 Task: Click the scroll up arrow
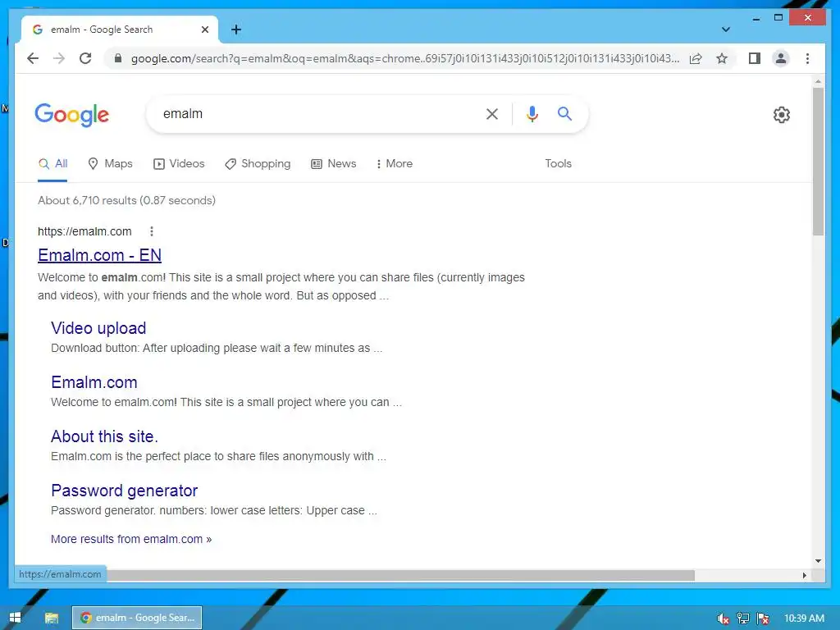click(818, 81)
